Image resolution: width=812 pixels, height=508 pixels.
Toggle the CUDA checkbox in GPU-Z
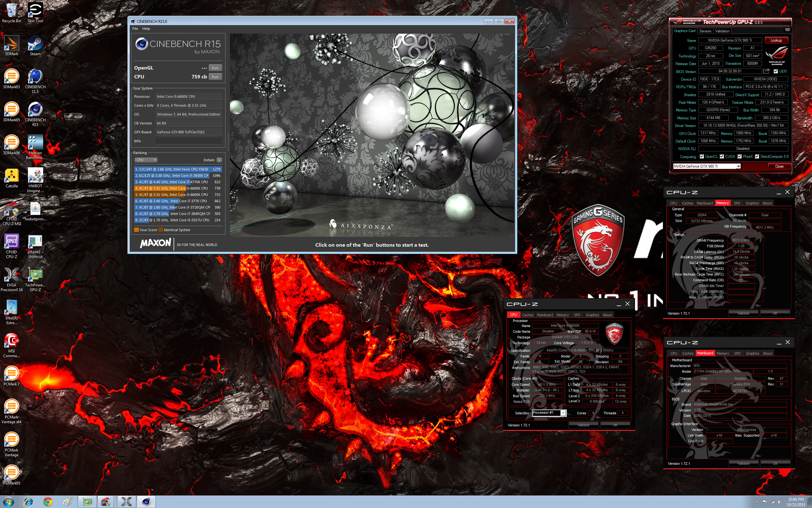[x=722, y=157]
